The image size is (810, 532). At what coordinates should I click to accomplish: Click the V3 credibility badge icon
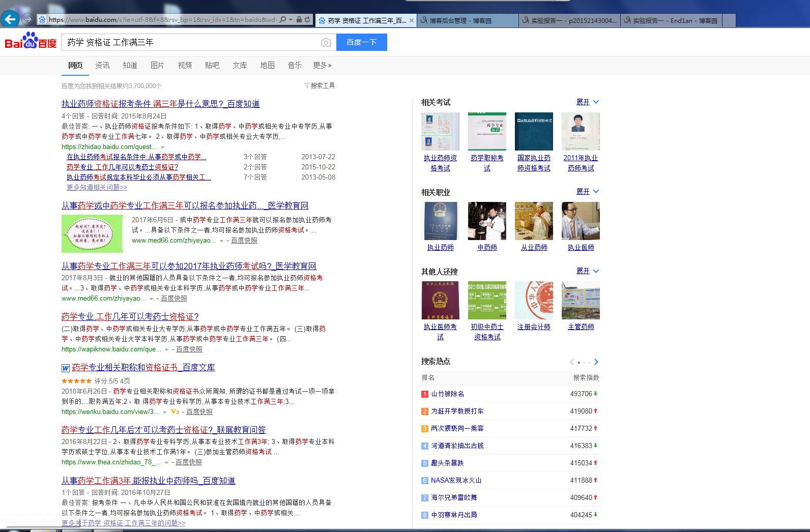click(x=175, y=411)
